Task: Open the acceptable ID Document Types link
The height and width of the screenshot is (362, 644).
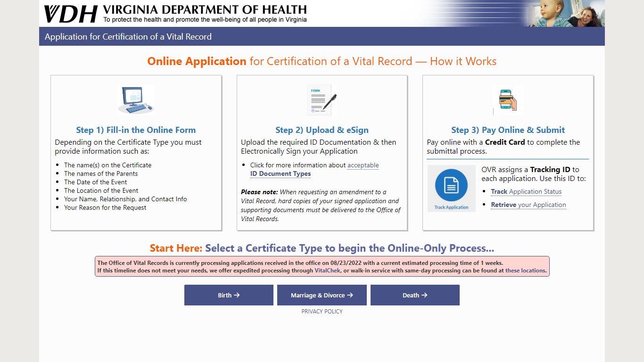Action: 314,169
